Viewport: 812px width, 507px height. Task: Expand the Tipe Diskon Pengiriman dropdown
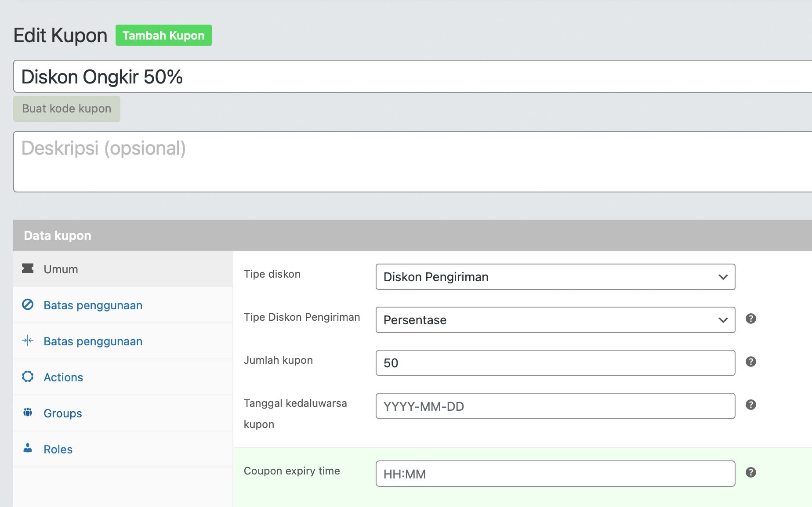(555, 320)
